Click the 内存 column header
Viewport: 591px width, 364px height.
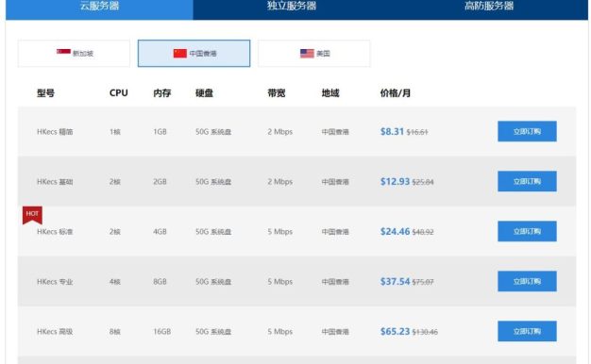click(162, 93)
